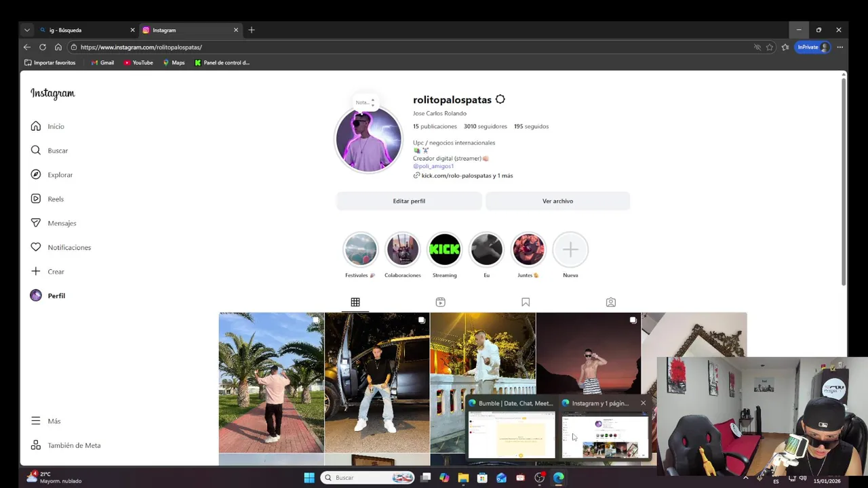Screen dimensions: 868x488
Task: Open Edge settings three-dots menu
Action: coord(840,47)
